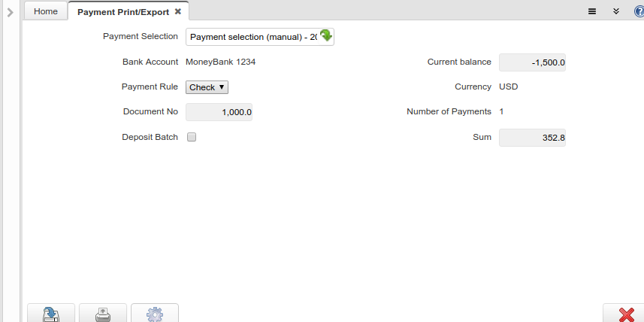644x322 pixels.
Task: Open the Payment Selection combo box
Action: tap(252, 37)
